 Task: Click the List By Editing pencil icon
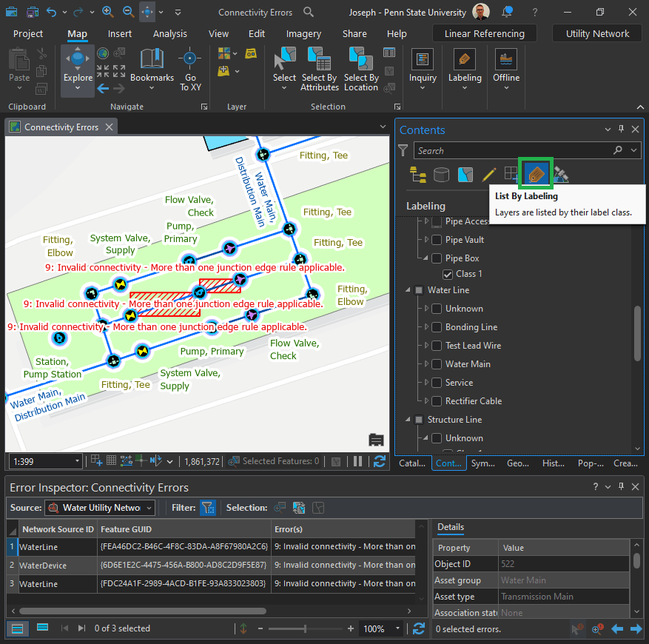(488, 175)
